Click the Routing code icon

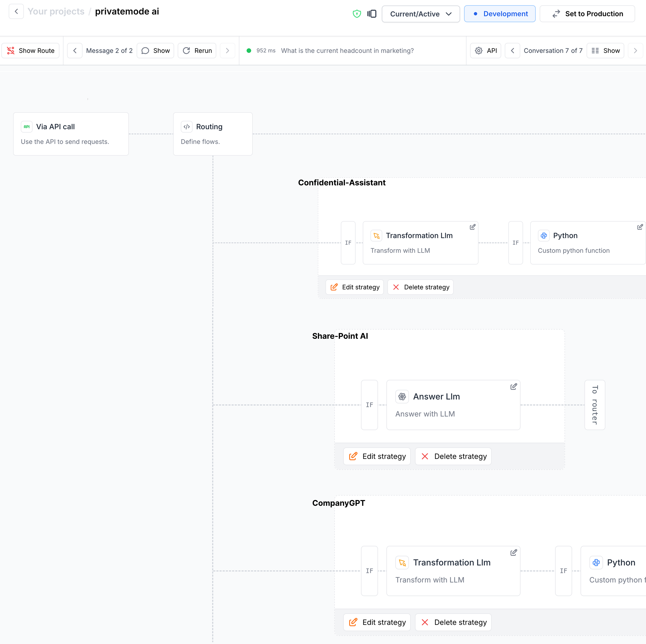187,127
